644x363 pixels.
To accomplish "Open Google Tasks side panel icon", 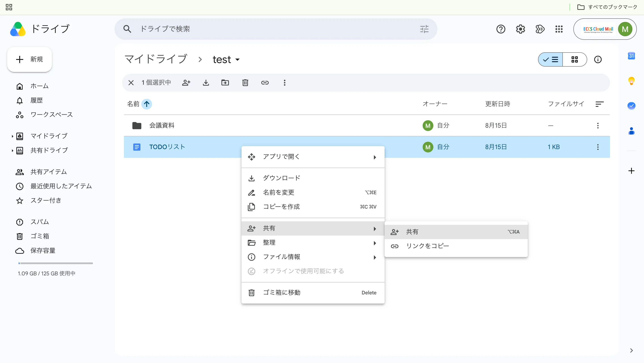I will click(631, 106).
